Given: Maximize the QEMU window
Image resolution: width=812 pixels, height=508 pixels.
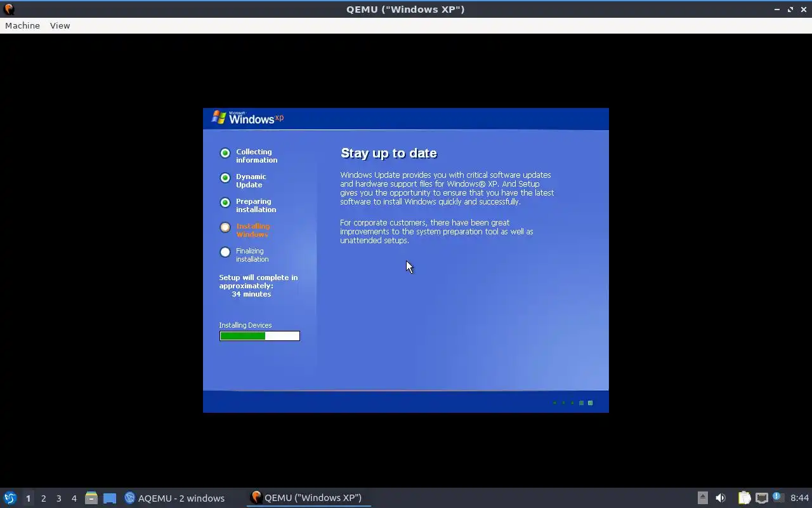Looking at the screenshot, I should [790, 10].
